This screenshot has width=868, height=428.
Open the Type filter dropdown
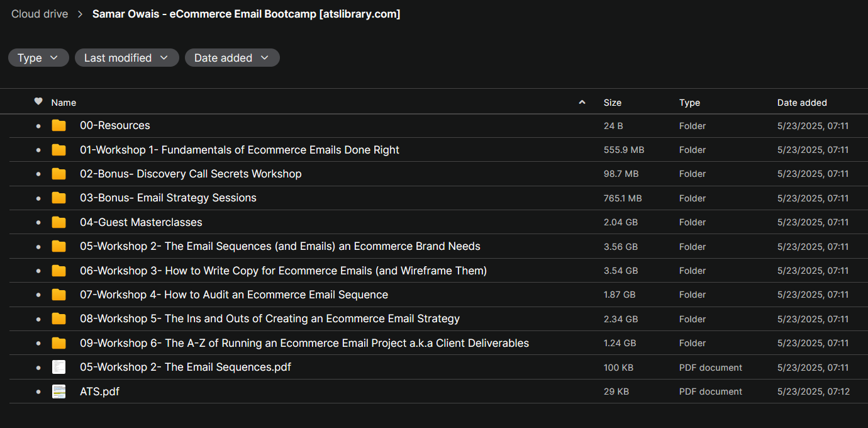click(38, 58)
